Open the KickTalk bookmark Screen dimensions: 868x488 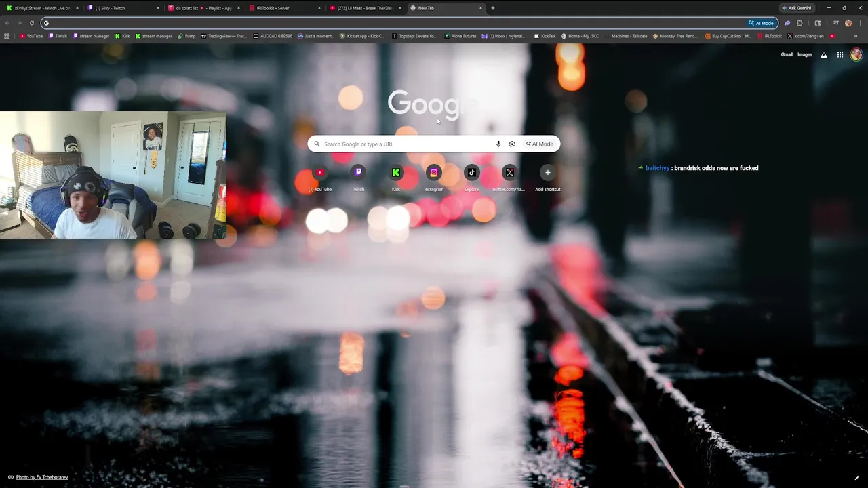(x=545, y=36)
